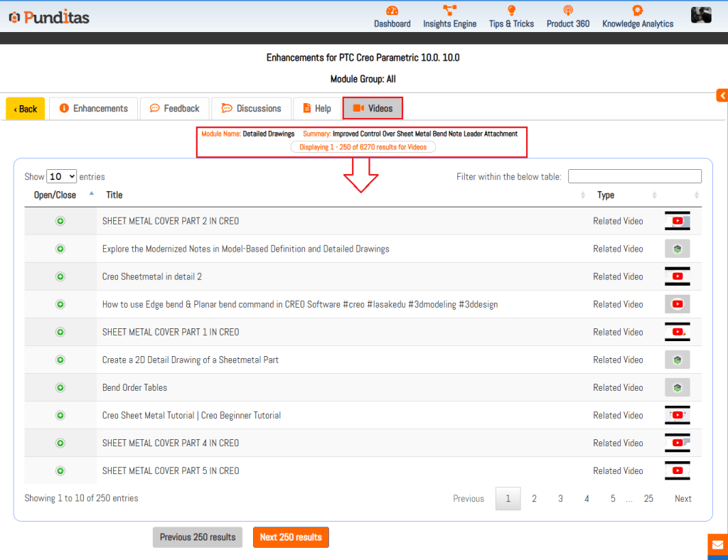Open the Show entries count dropdown
The height and width of the screenshot is (560, 728).
(61, 176)
